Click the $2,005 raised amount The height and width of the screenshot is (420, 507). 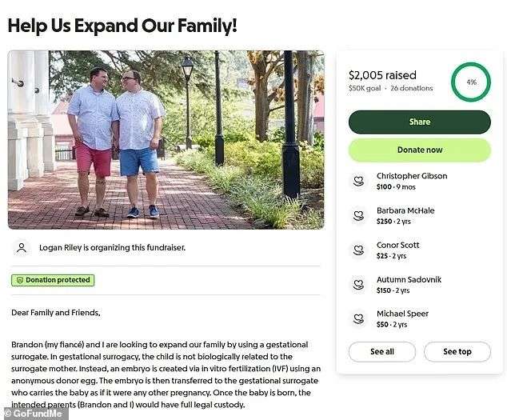pos(382,75)
